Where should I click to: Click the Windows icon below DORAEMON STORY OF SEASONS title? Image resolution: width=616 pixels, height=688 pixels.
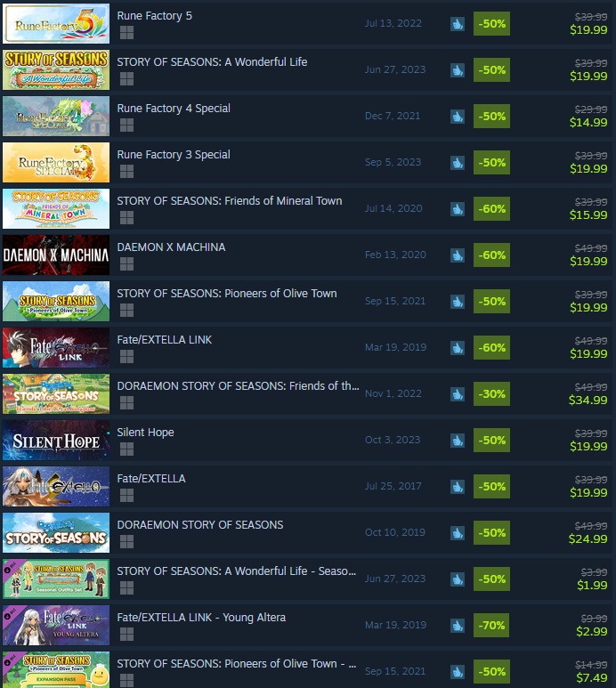coord(126,542)
